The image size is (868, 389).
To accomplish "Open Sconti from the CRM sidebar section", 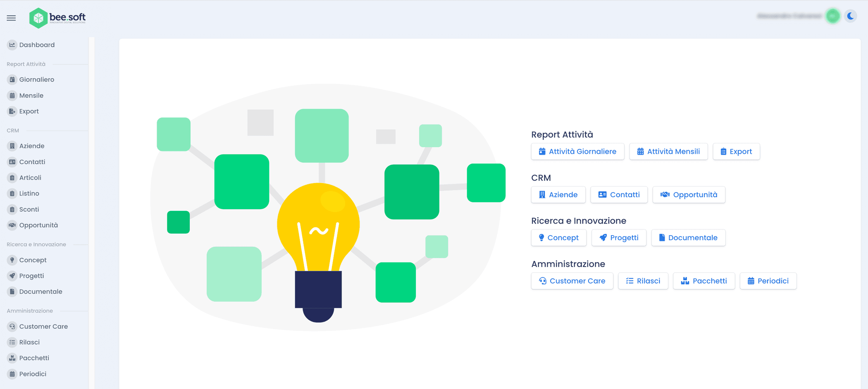I will pos(29,209).
